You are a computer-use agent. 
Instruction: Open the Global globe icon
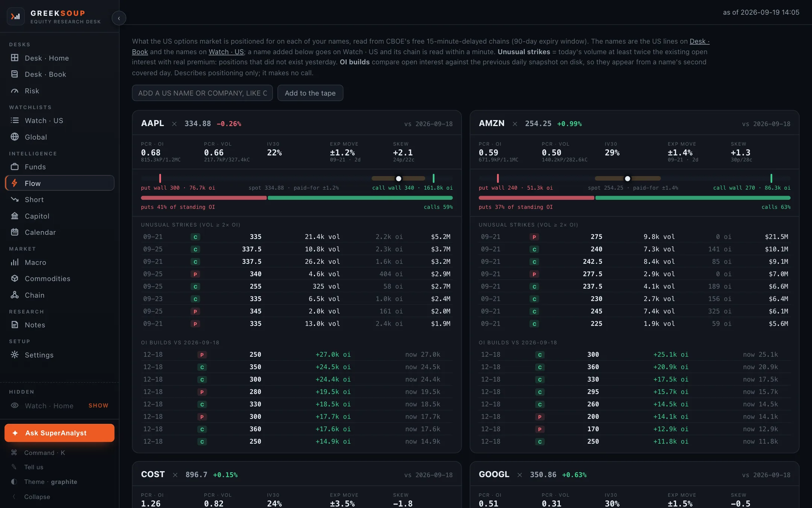point(15,137)
